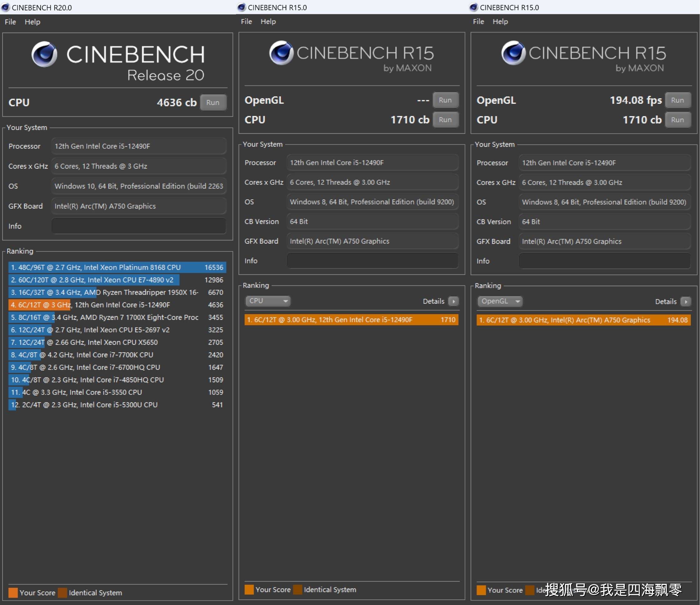Click the CB Version field in the middle R15 window

tap(373, 221)
